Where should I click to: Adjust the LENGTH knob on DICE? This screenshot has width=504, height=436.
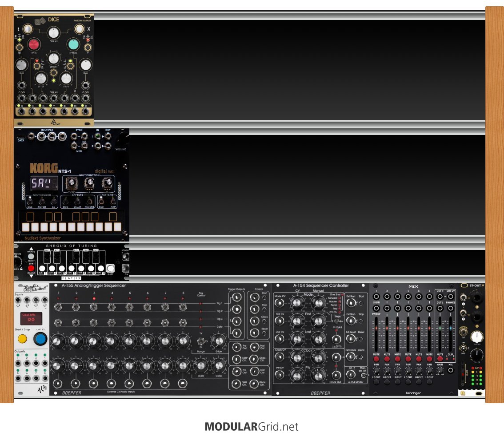53,59
